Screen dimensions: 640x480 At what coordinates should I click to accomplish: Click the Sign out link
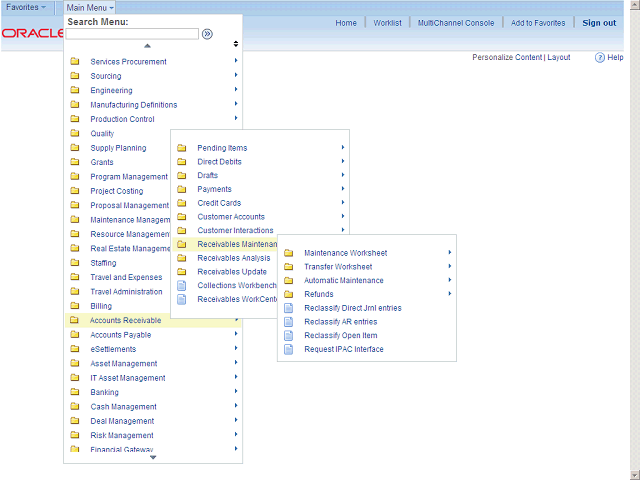coord(599,23)
